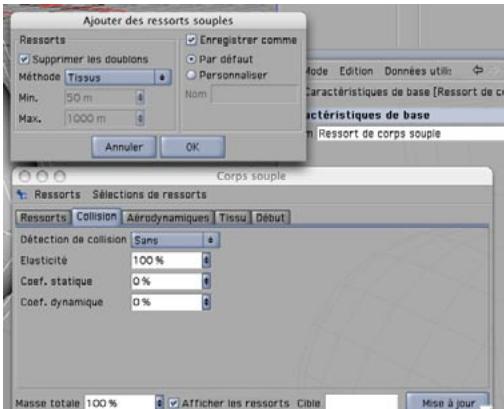Switch to the Aérodynamiques tab
This screenshot has height=409, width=504.
pos(168,218)
